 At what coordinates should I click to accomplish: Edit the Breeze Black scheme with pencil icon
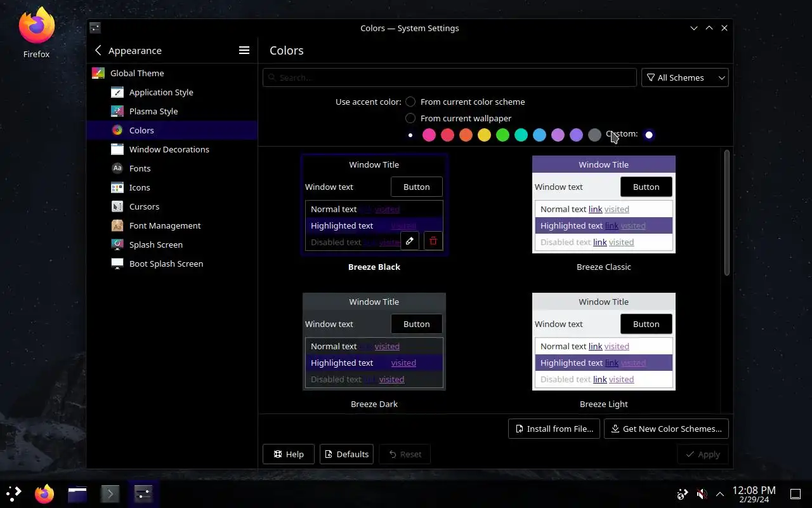coord(410,241)
